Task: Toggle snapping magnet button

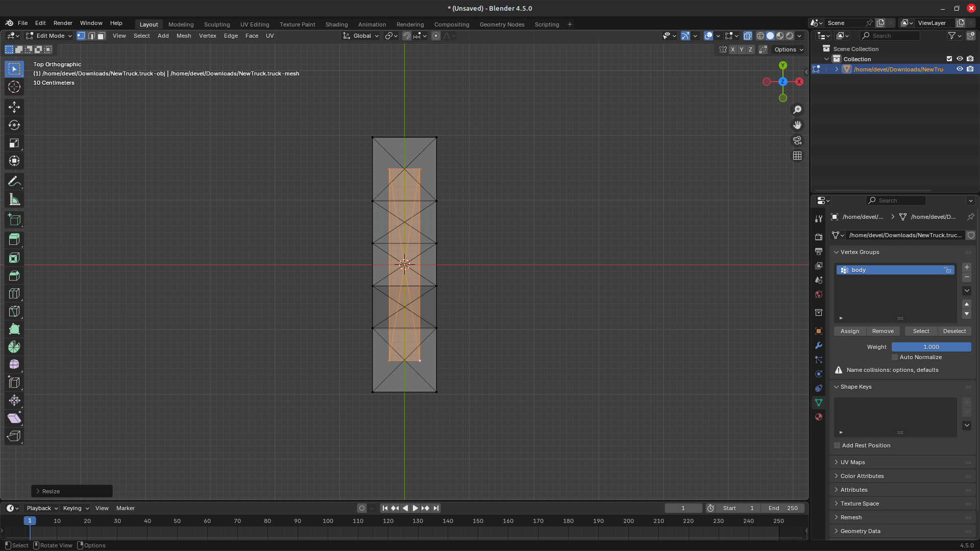Action: tap(407, 36)
